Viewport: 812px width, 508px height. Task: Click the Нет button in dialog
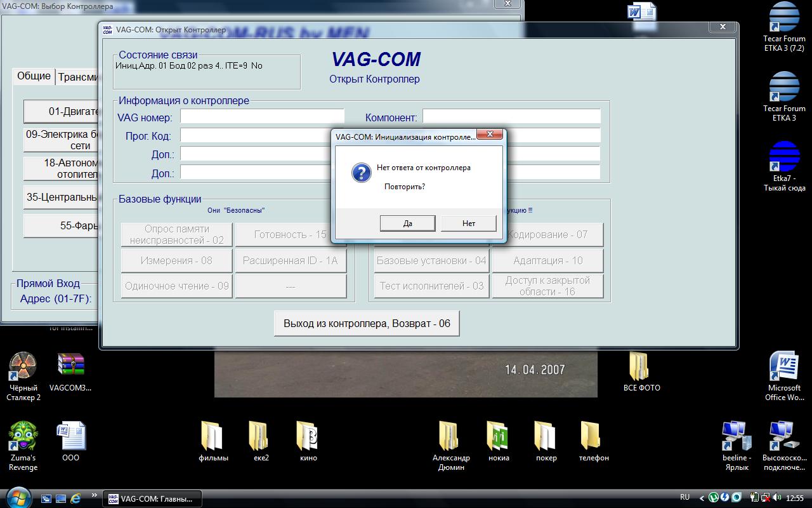point(468,223)
